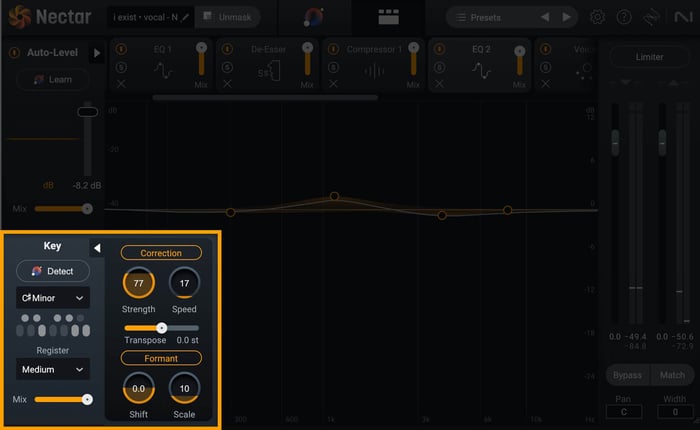Toggle the global Bypass
Image resolution: width=700 pixels, height=430 pixels.
point(627,375)
